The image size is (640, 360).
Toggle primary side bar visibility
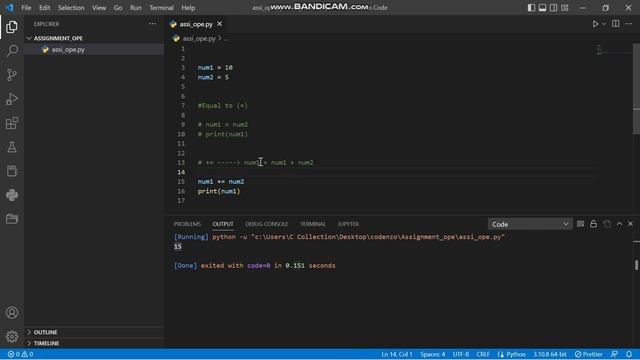point(531,8)
